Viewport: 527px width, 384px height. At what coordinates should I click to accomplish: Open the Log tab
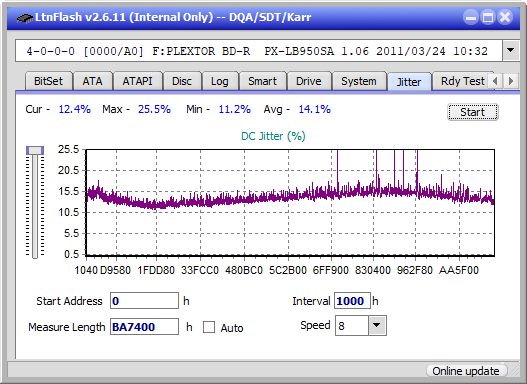coord(219,81)
